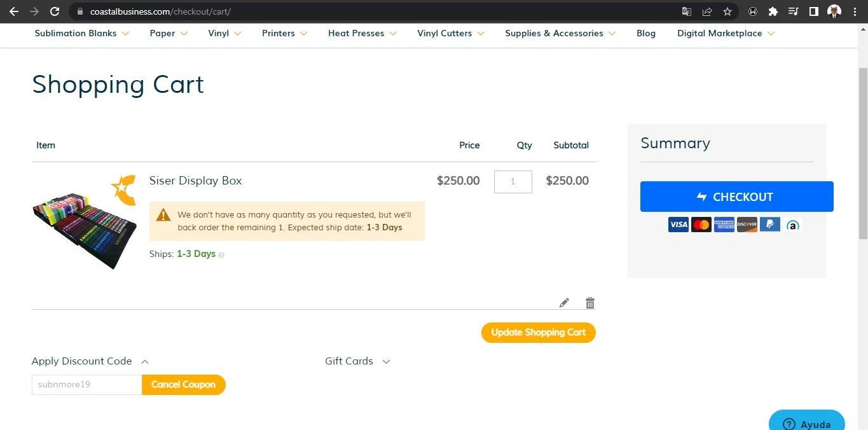
Task: Open the Sublimation Blanks dropdown menu
Action: (81, 33)
